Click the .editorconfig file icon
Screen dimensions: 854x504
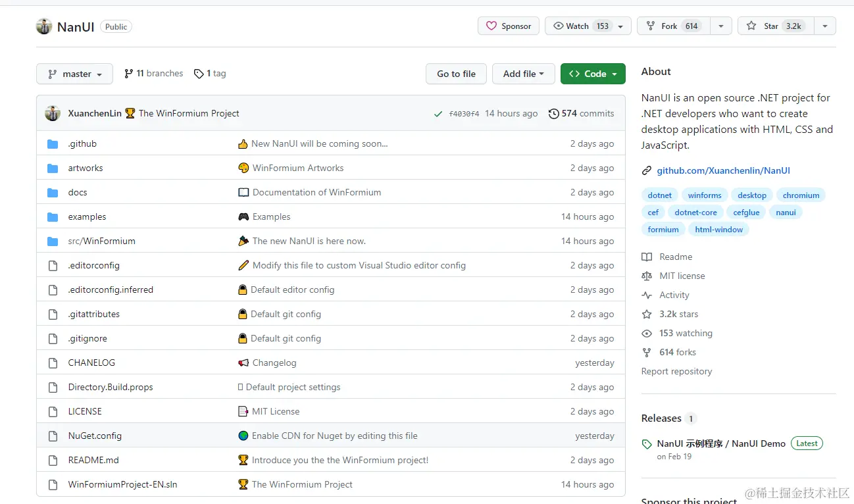coord(53,265)
